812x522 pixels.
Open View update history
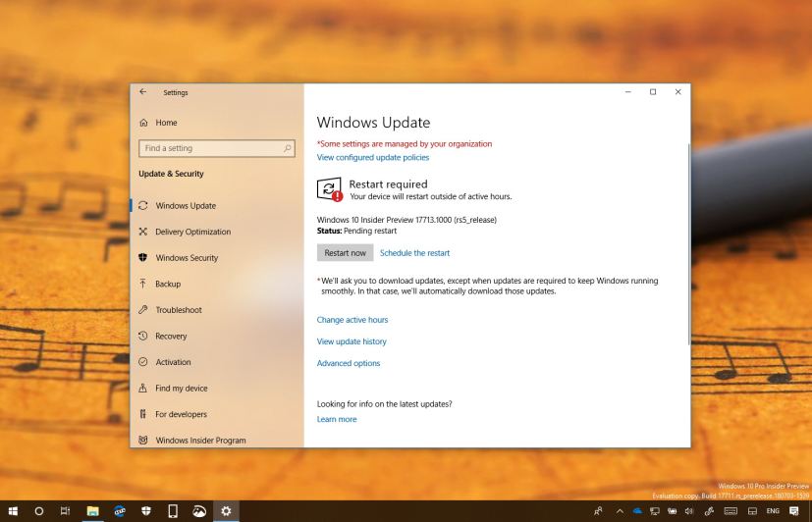(x=352, y=341)
